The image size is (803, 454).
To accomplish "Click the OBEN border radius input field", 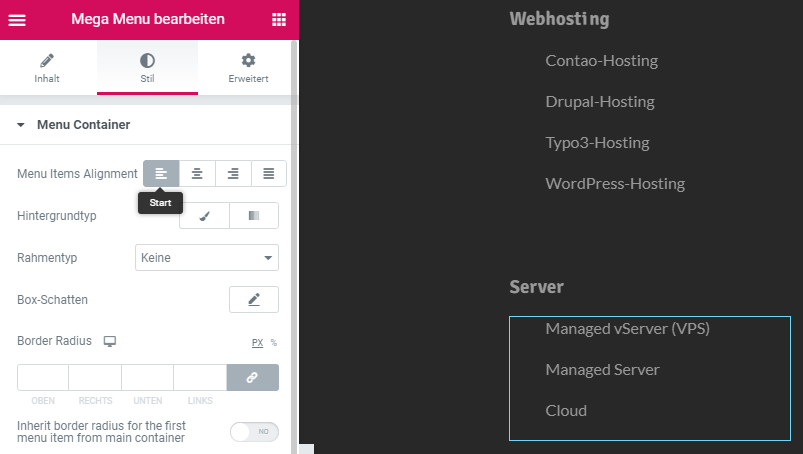I will (x=43, y=377).
